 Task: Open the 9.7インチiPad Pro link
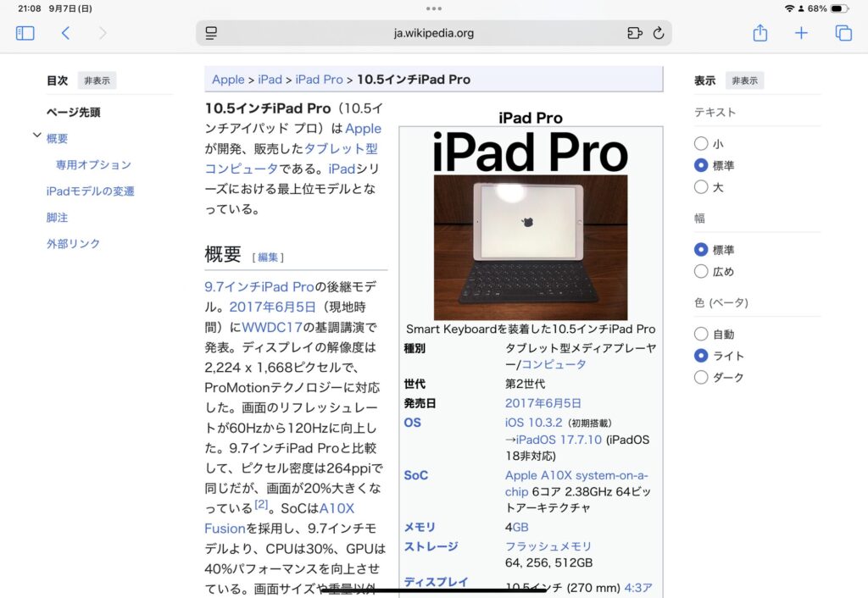click(259, 286)
